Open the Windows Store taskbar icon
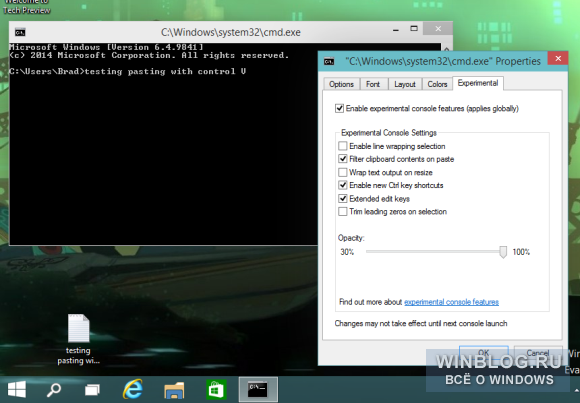 [216, 390]
